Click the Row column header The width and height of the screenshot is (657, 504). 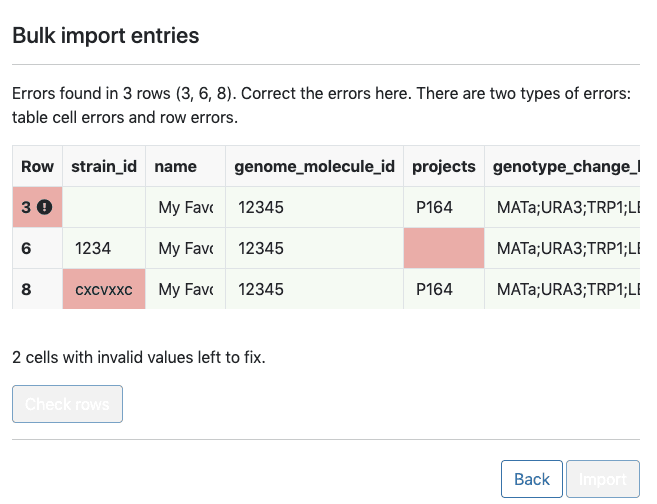[37, 166]
